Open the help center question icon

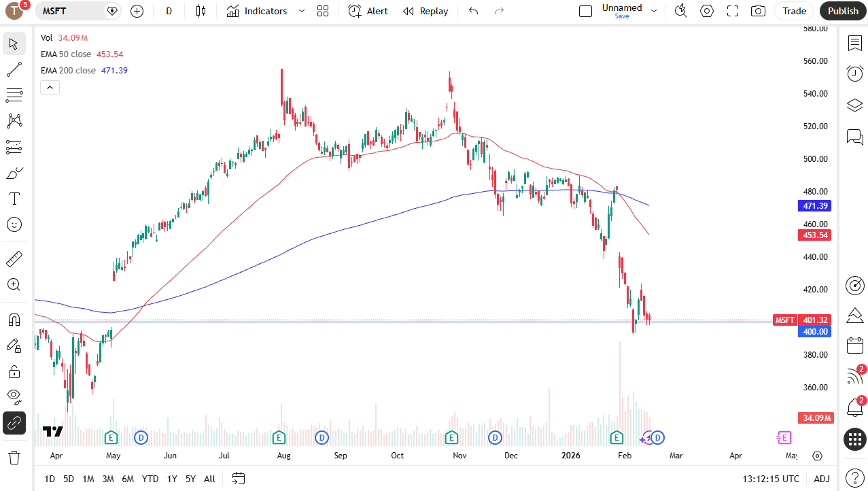click(854, 477)
